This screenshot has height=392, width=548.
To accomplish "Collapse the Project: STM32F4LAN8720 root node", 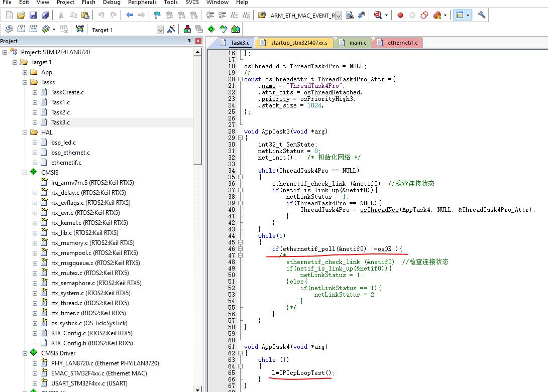I will point(5,52).
